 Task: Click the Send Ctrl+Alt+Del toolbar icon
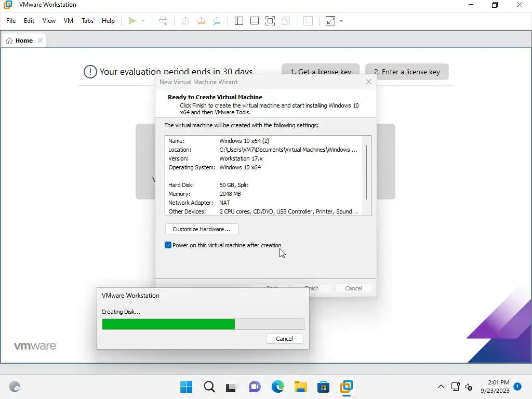coord(163,21)
